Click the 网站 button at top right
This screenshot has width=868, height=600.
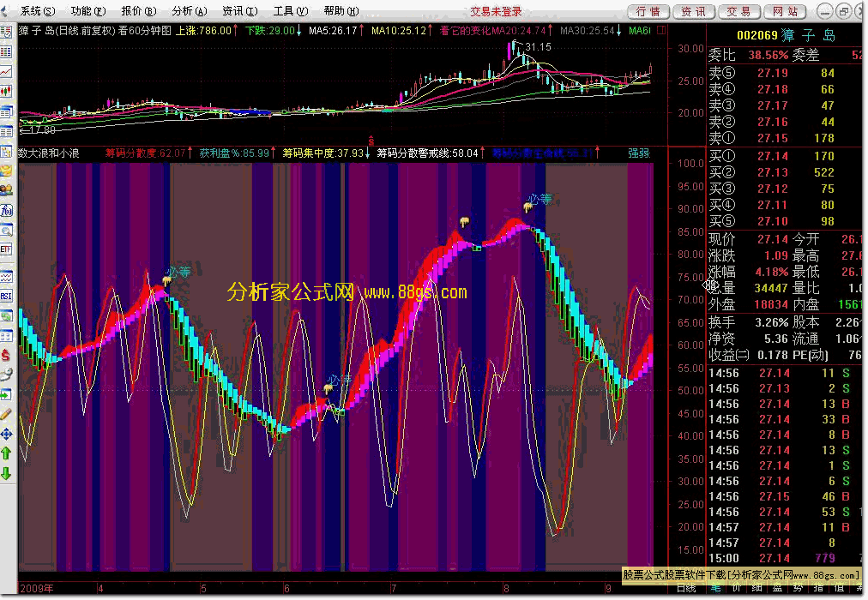785,12
